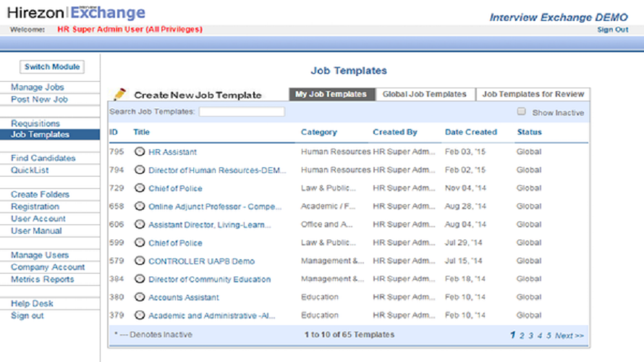Image resolution: width=644 pixels, height=362 pixels.
Task: Click the round icon beside Academic and Administrative
Action: coord(140,315)
